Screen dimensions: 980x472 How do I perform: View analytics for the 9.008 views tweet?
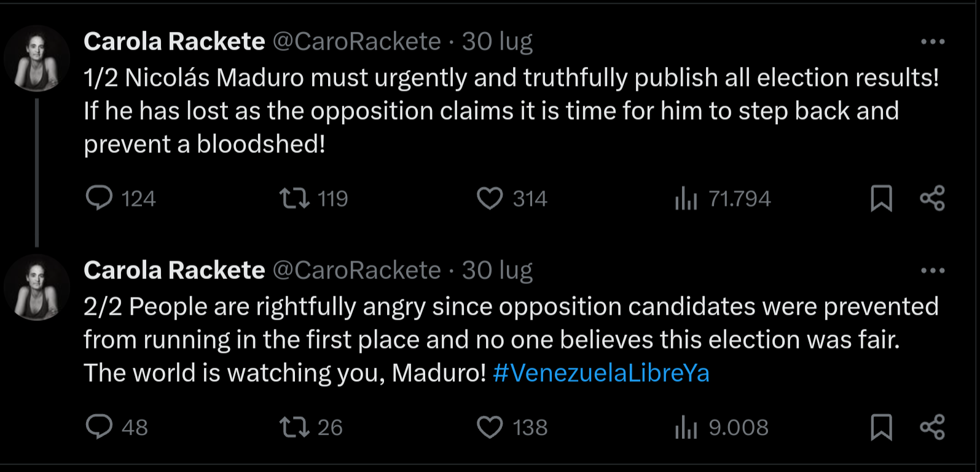(686, 427)
